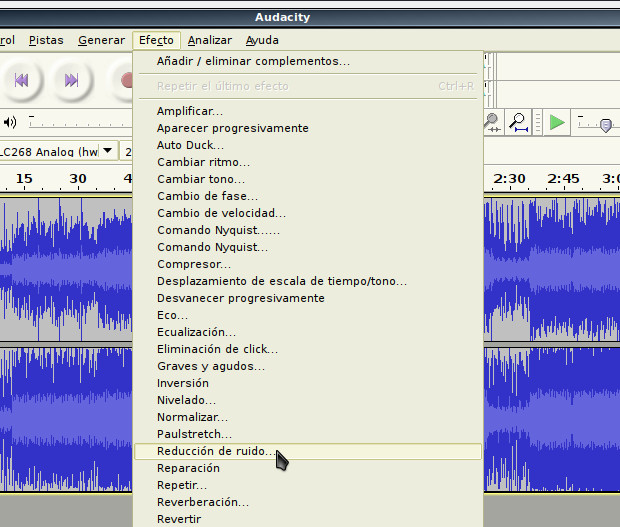
Task: Click the green Play-at-speed button
Action: (557, 122)
